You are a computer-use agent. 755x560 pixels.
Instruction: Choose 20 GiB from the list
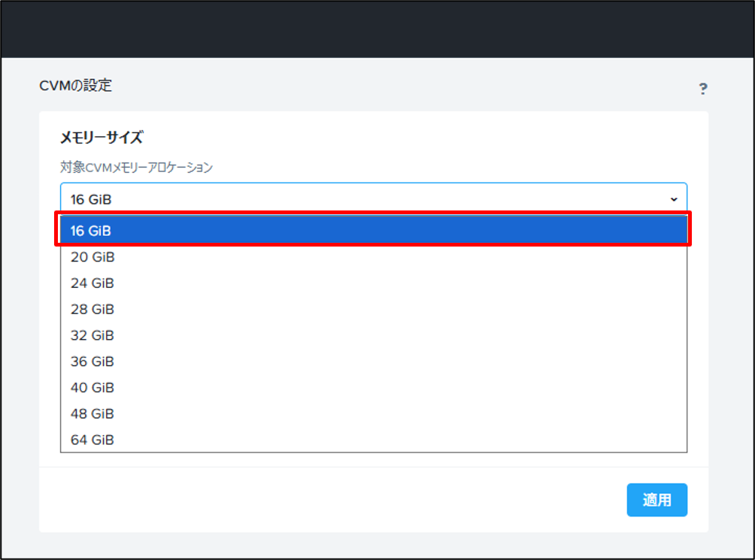tap(374, 257)
